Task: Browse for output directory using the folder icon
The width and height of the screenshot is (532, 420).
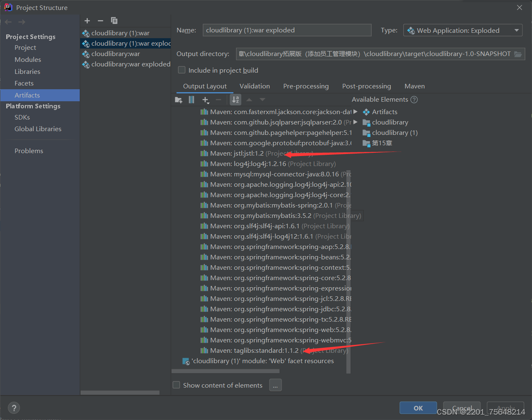Action: click(518, 54)
